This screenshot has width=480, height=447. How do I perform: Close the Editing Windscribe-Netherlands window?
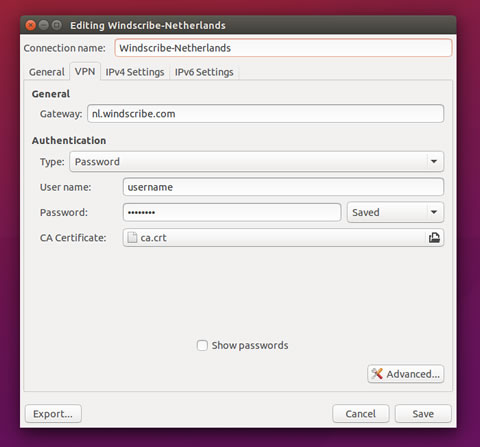31,25
